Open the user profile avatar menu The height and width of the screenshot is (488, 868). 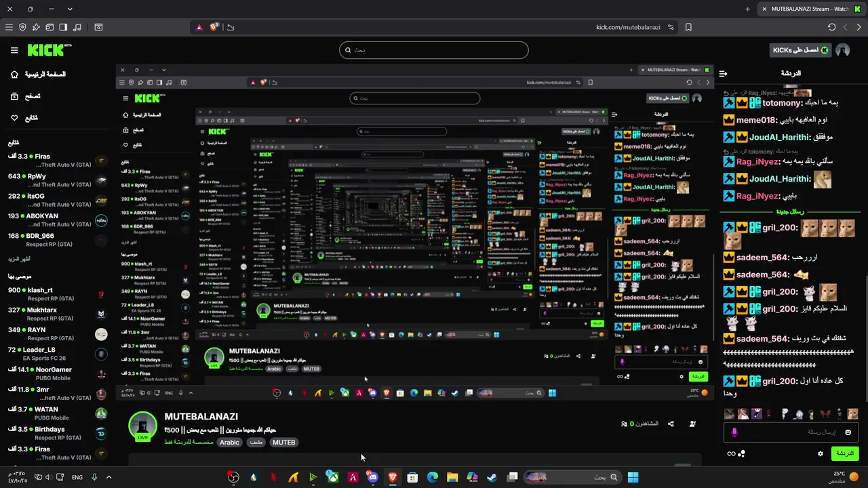click(843, 50)
